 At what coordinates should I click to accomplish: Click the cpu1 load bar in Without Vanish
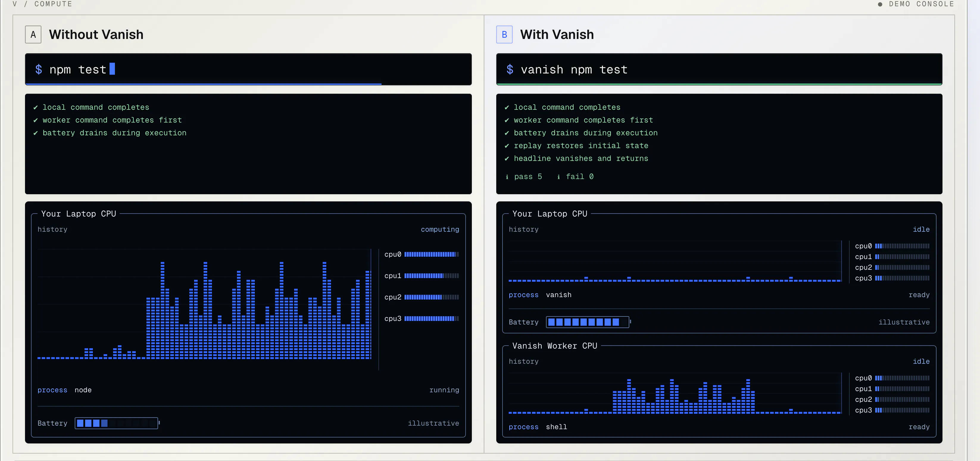click(x=431, y=276)
